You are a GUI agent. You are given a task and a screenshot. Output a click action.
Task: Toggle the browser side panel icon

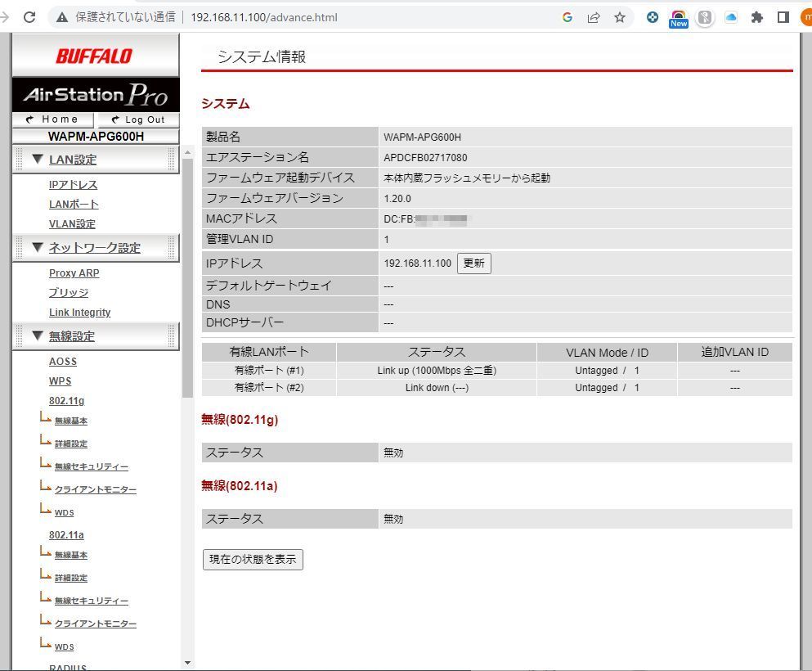[783, 18]
